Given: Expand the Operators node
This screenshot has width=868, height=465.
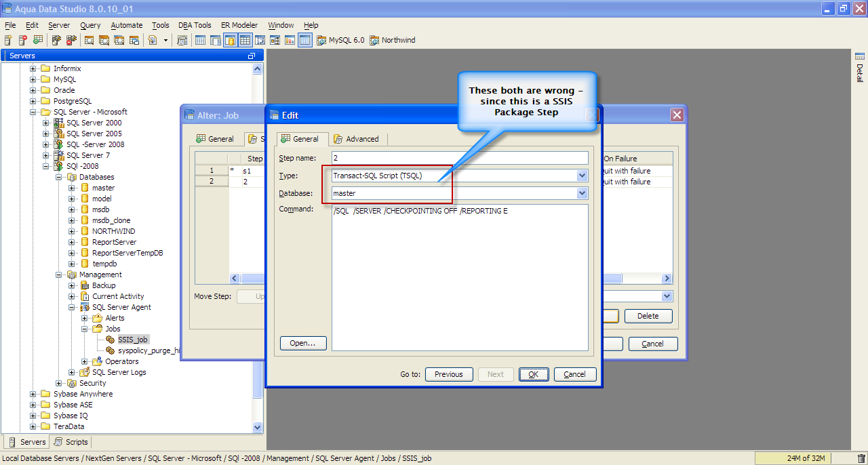Looking at the screenshot, I should [x=85, y=361].
